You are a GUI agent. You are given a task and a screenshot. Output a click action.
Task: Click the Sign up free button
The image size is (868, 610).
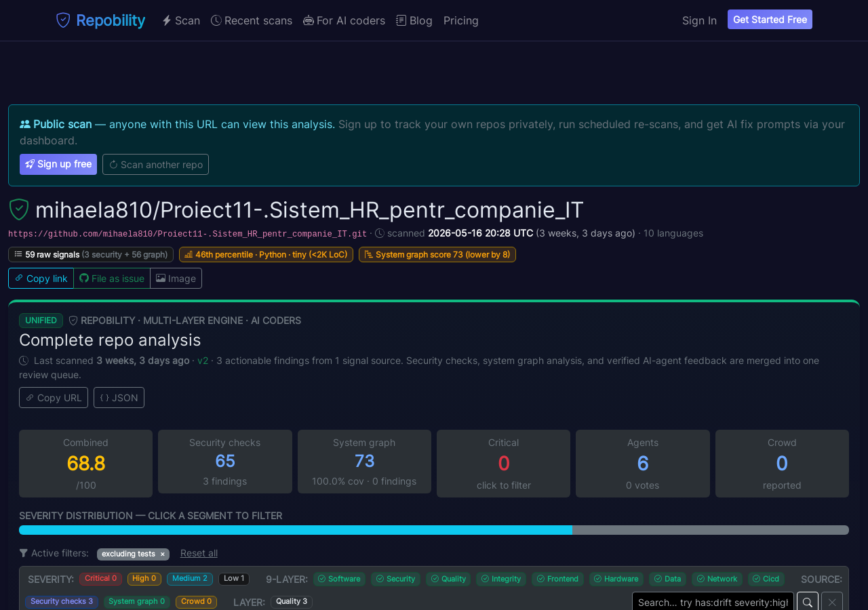58,164
